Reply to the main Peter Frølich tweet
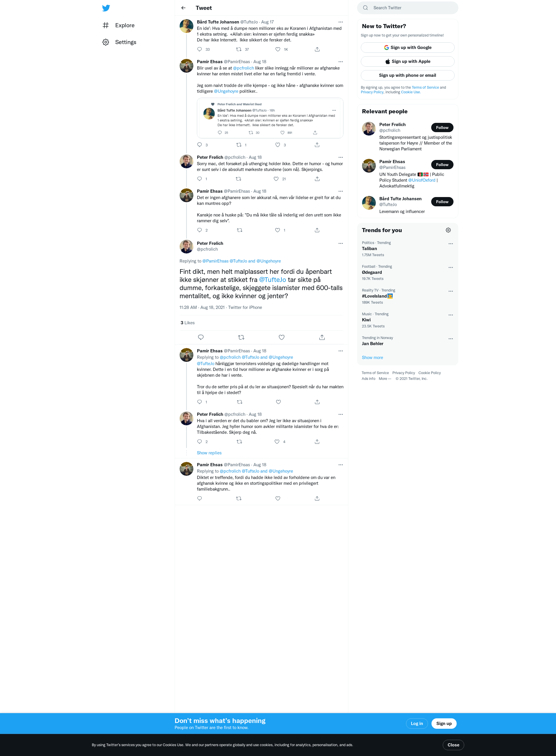 click(201, 337)
